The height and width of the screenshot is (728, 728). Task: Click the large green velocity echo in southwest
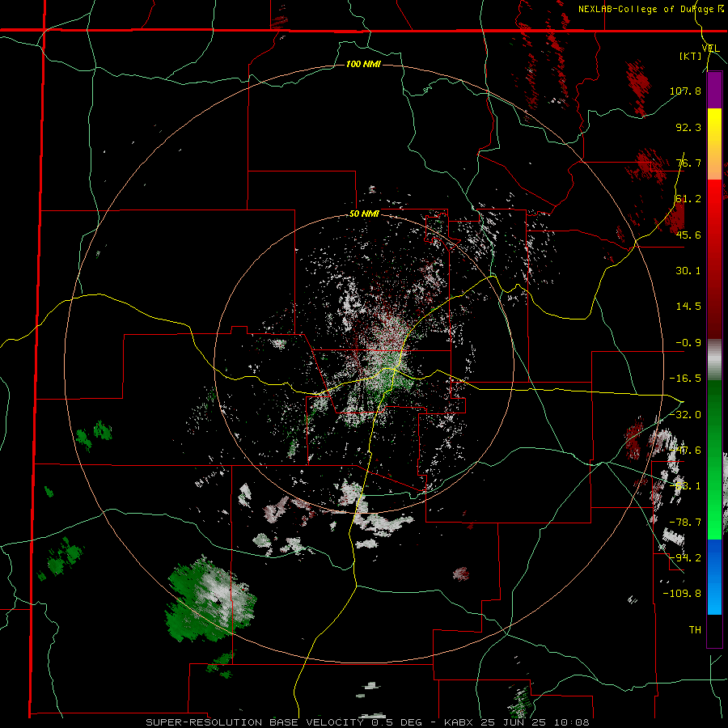[210, 599]
